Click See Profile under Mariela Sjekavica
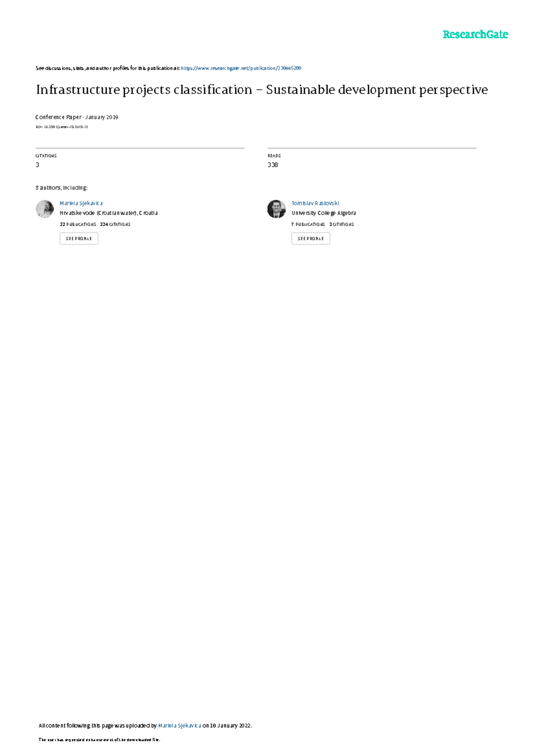Viewport: 535px width, 756px height. [x=79, y=239]
